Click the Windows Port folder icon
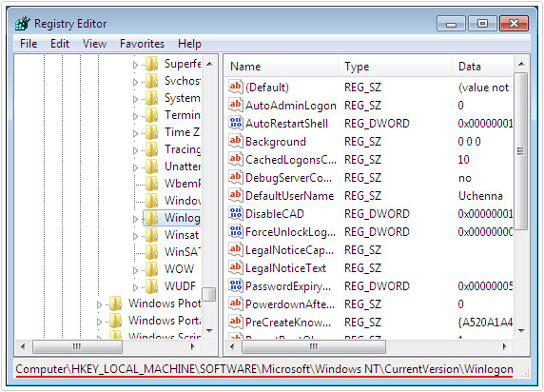The image size is (544, 392). (115, 321)
